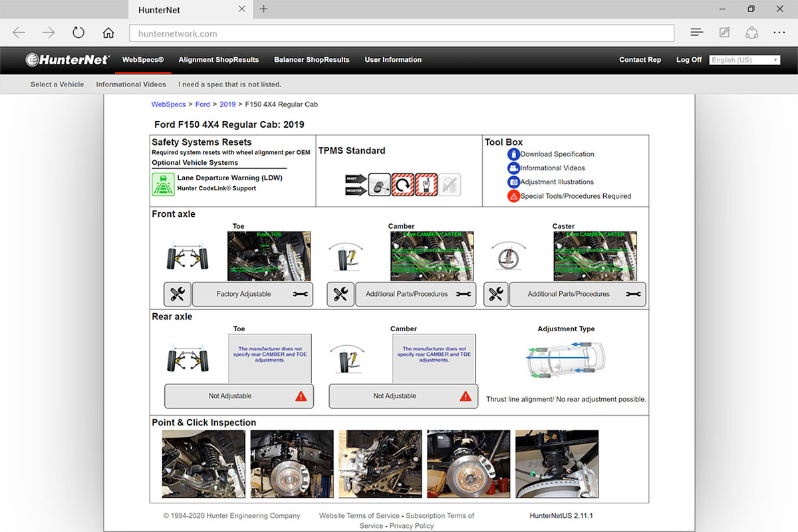Screen dimensions: 798x532
Task: Click the Download Specification icon
Action: point(513,154)
